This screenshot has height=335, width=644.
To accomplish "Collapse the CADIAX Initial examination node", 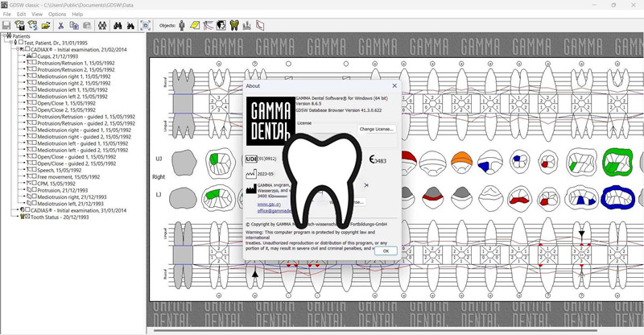I will coord(18,49).
